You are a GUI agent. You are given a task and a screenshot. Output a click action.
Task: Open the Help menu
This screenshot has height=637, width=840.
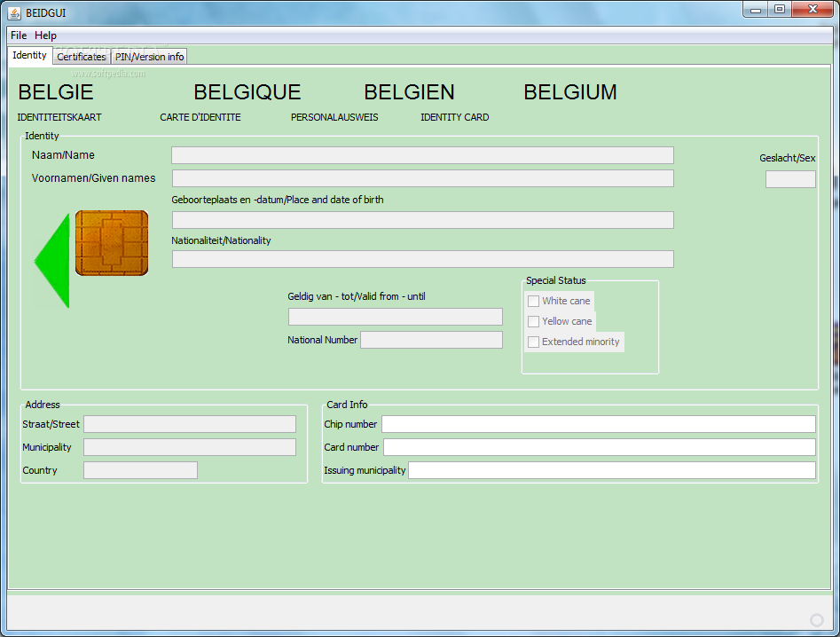[45, 35]
